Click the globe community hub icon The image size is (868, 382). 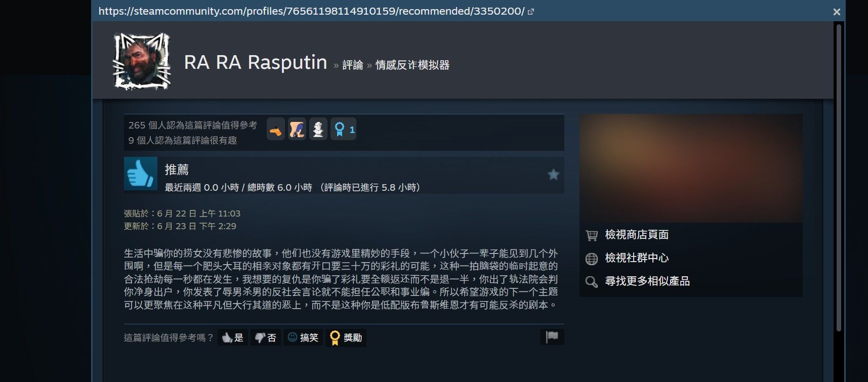tap(592, 259)
